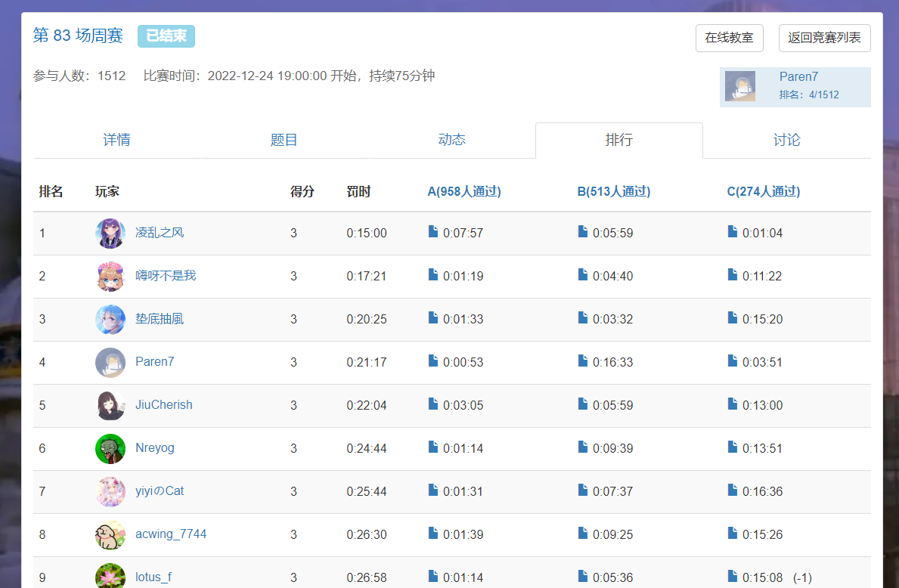This screenshot has height=588, width=899.
Task: Open Nreyog's problem C code file icon
Action: (x=733, y=447)
